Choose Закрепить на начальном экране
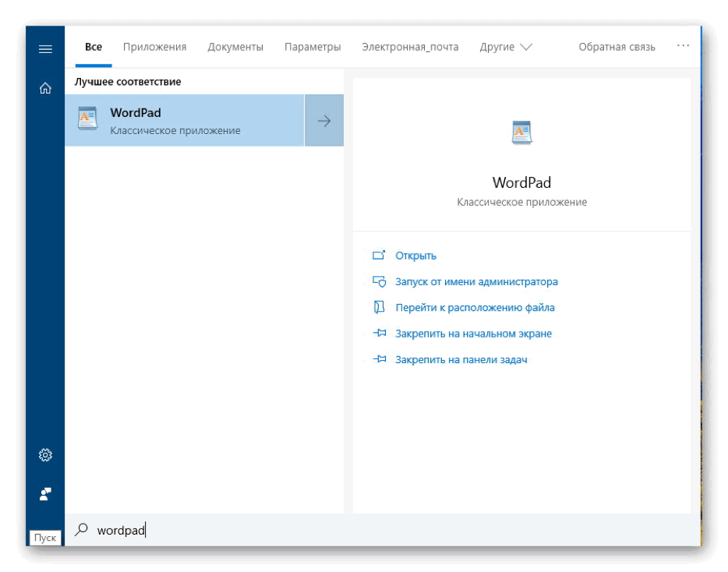728x572 pixels. pos(473,334)
